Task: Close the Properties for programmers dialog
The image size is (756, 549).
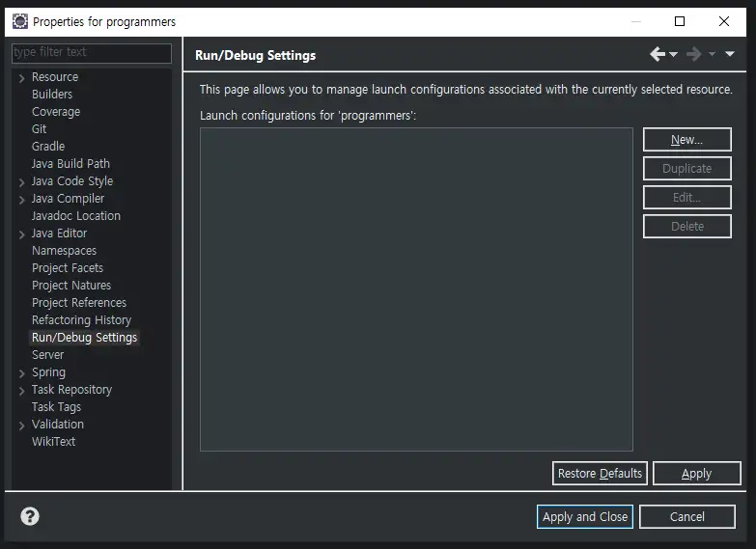Action: coord(724,21)
